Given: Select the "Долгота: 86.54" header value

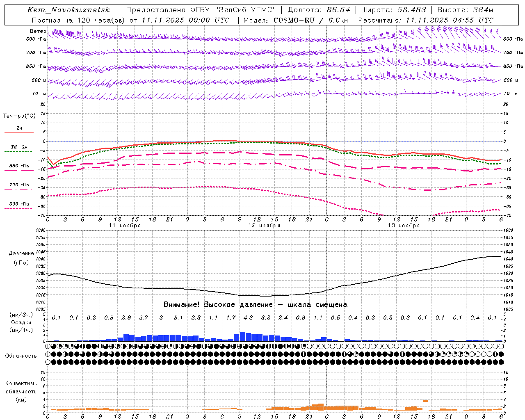Looking at the screenshot, I should tap(319, 10).
